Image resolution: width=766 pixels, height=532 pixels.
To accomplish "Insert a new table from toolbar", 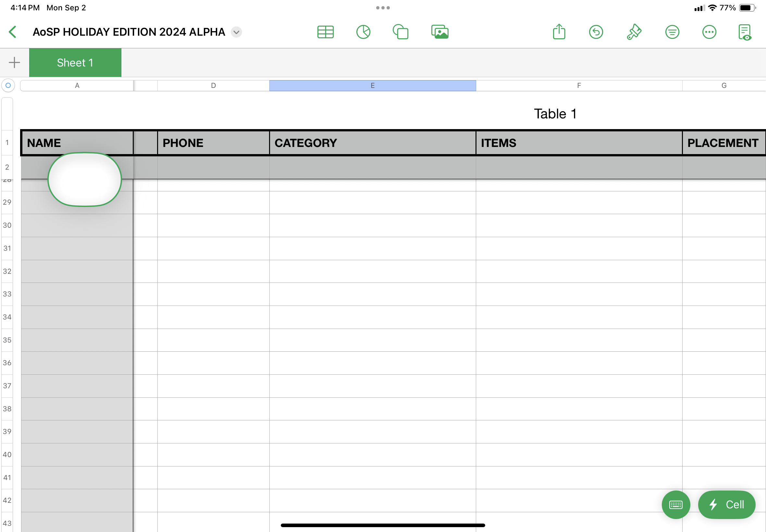I will 326,32.
